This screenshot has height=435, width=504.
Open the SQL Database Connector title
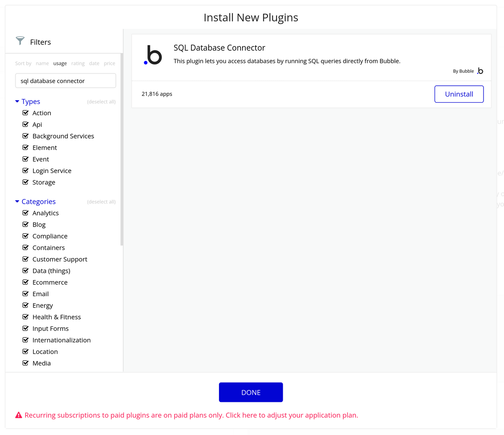(x=219, y=48)
